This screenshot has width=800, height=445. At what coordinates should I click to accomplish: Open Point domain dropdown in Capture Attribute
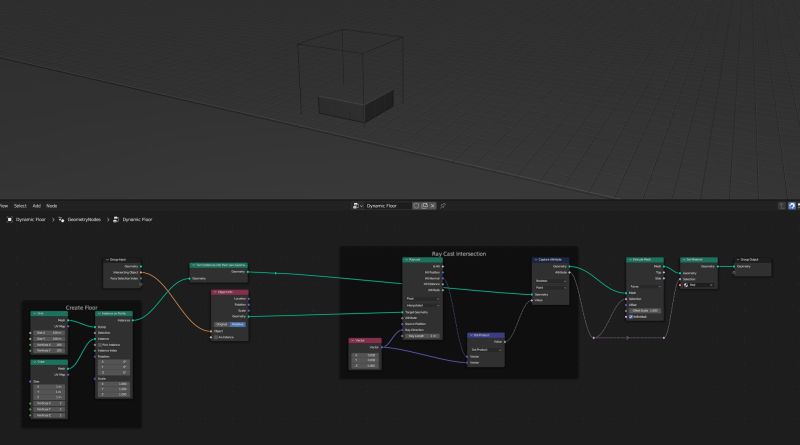[551, 288]
